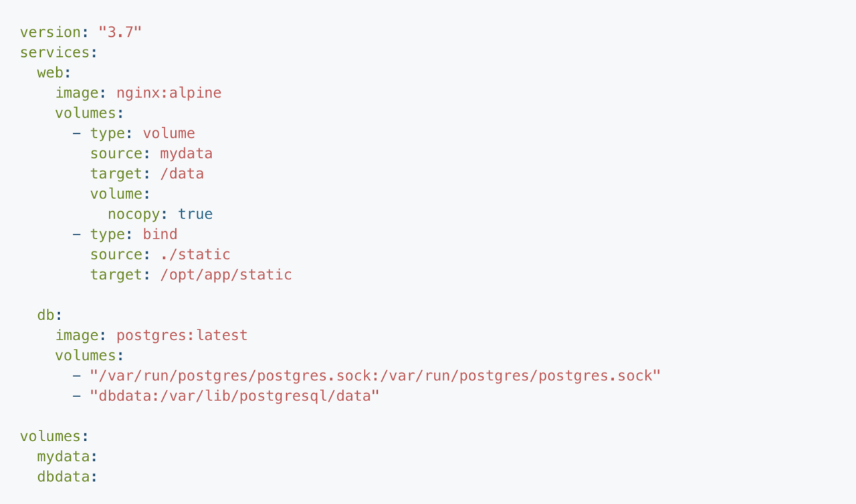Click the version string "3.7"
Image resolution: width=856 pixels, height=504 pixels.
pos(120,32)
